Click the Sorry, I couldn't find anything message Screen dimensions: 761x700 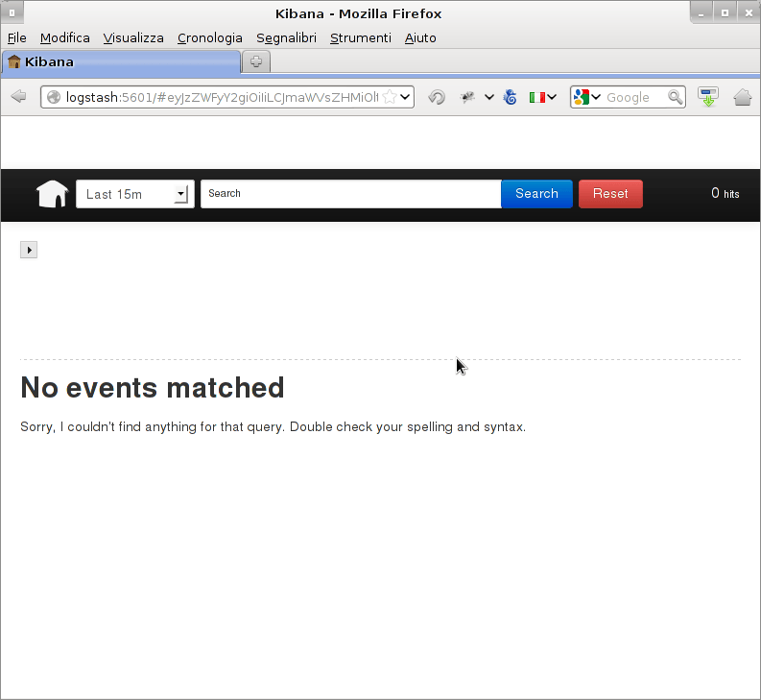[x=273, y=427]
